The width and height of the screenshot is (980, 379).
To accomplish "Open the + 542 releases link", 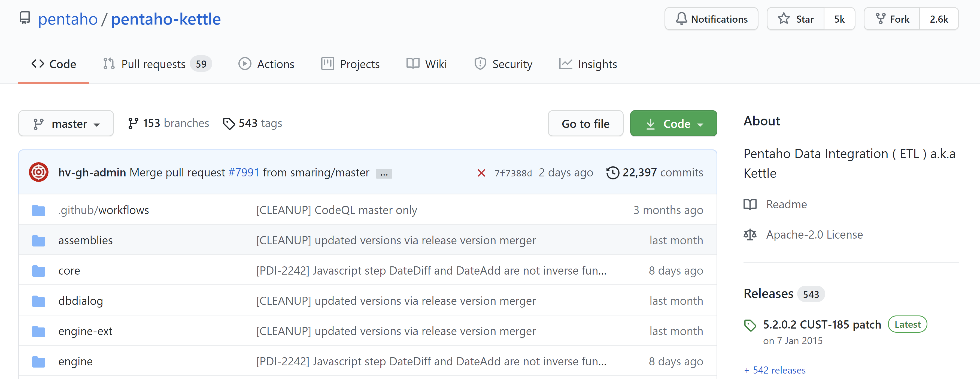I will 775,370.
